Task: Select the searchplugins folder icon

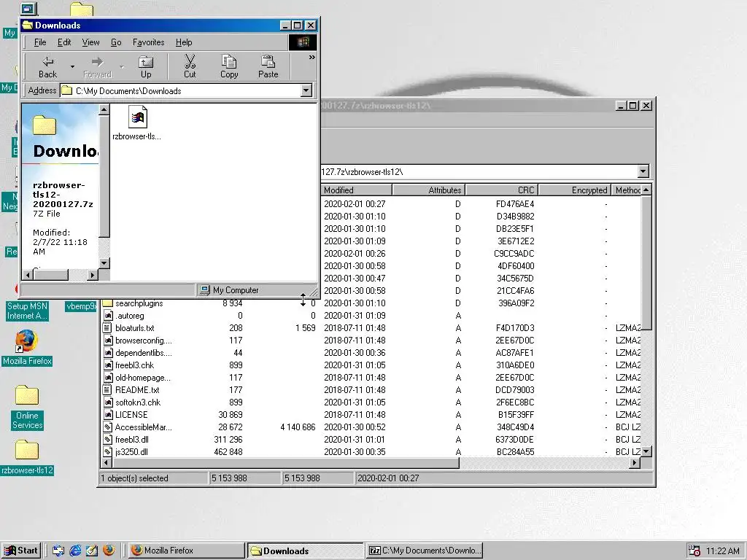Action: click(108, 303)
